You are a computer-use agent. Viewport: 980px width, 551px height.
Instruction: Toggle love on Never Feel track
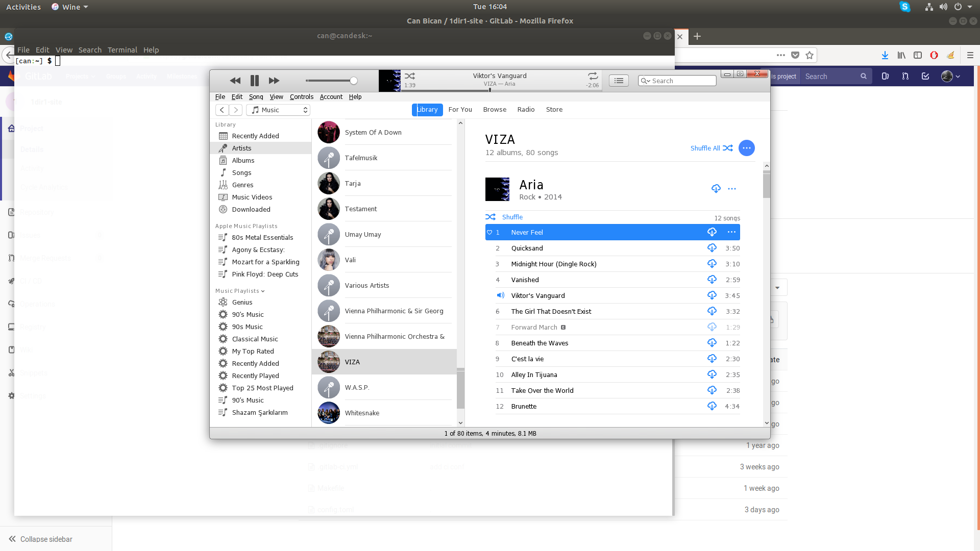click(x=490, y=232)
